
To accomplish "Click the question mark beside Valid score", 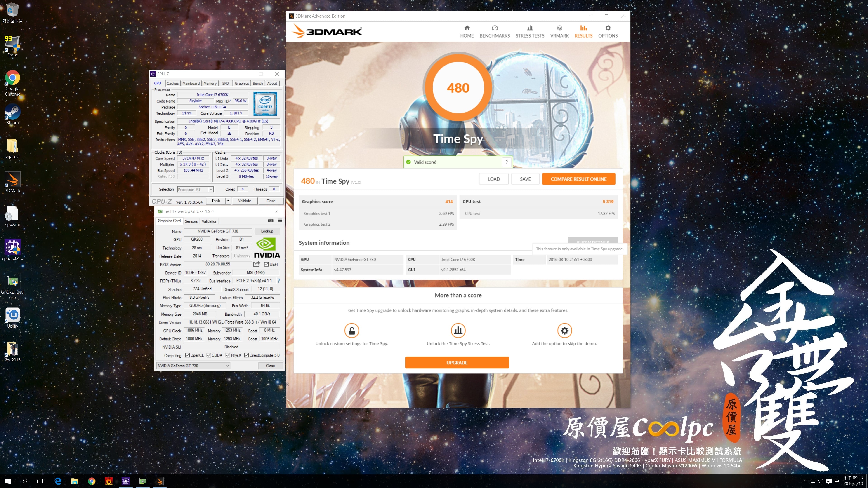I will (x=506, y=162).
